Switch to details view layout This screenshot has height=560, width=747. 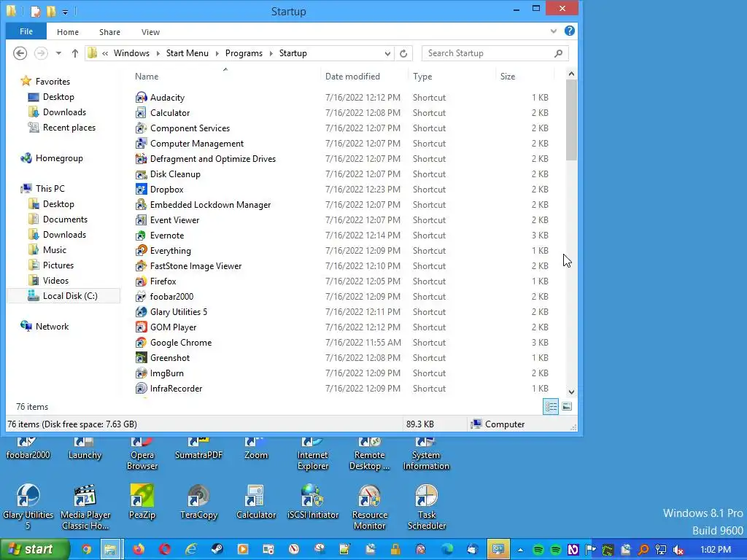[x=551, y=407]
